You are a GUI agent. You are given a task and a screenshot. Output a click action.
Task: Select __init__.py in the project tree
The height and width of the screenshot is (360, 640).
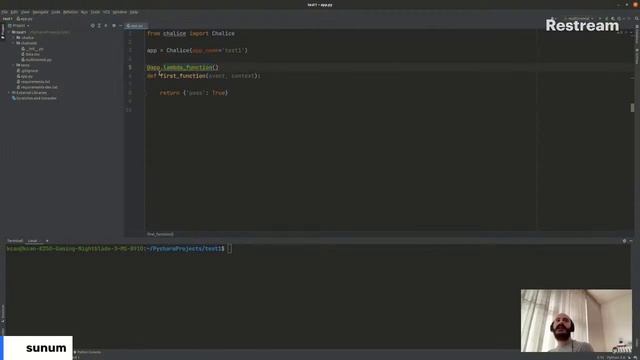tap(32, 49)
